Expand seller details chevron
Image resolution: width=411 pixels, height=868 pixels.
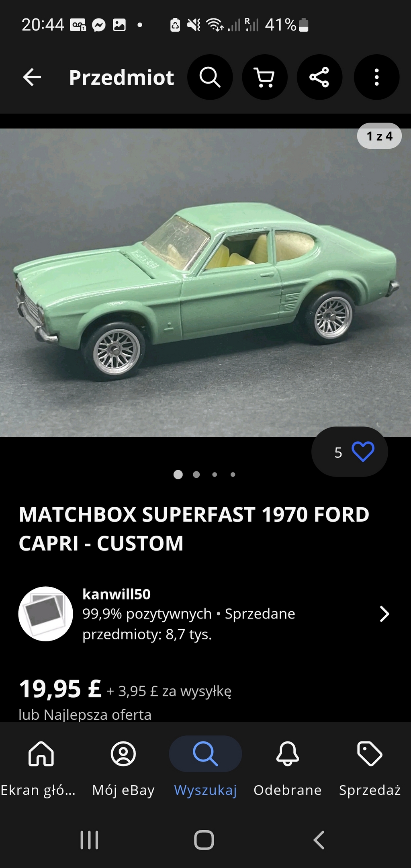click(x=384, y=614)
